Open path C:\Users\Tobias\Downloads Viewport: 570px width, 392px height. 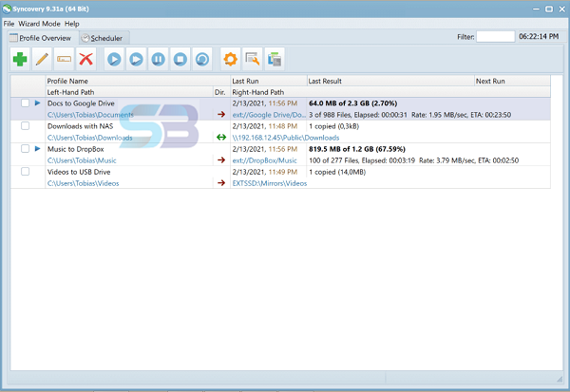coord(90,138)
